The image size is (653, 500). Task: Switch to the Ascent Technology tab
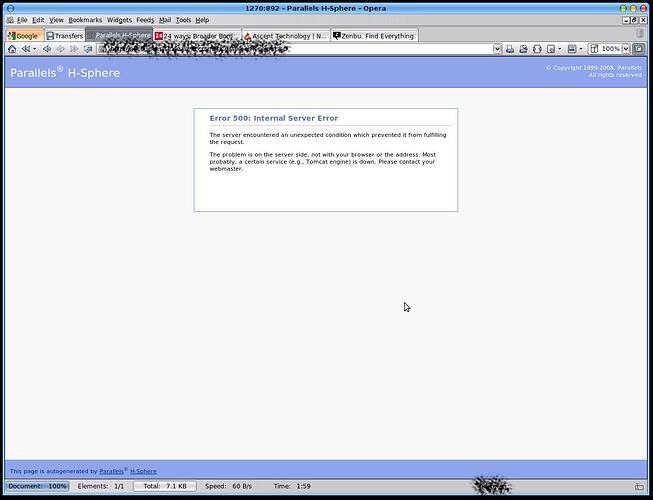click(286, 36)
